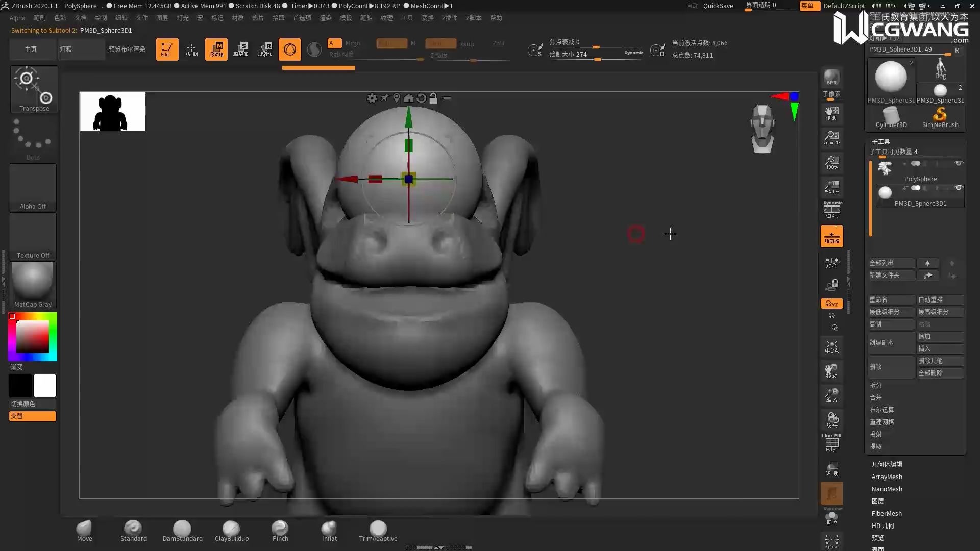
Task: Click the BPR render icon
Action: tap(831, 77)
